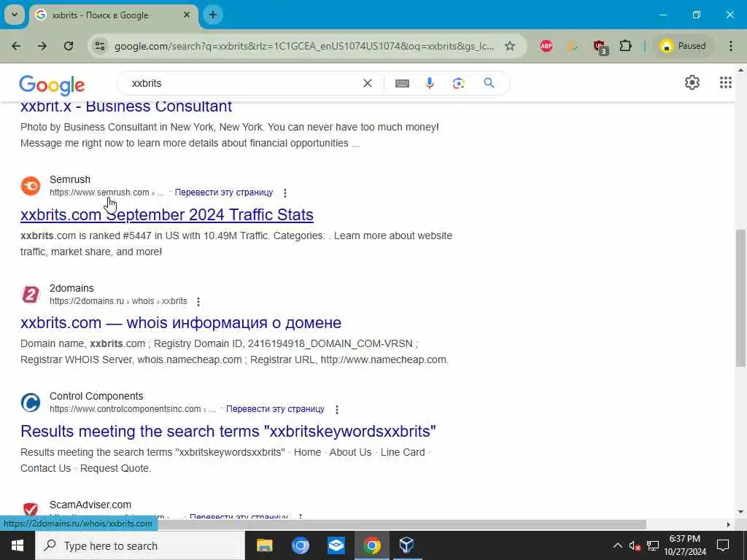Screen dimensions: 747x560
Task: Open File Explorer from the taskbar
Action: (264, 545)
